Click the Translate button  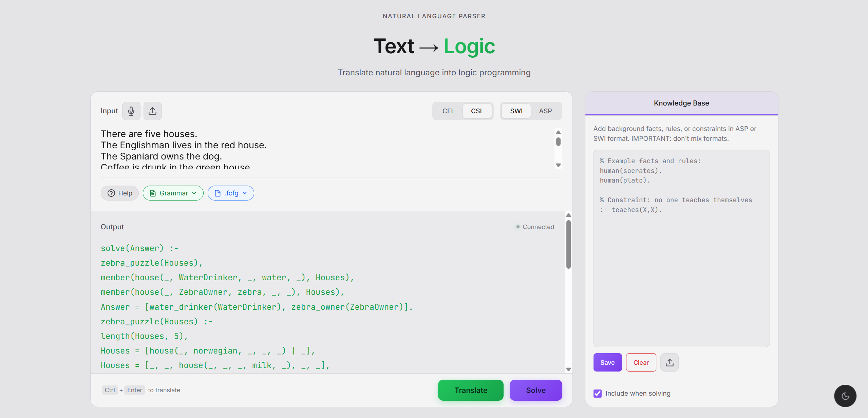[x=470, y=390]
